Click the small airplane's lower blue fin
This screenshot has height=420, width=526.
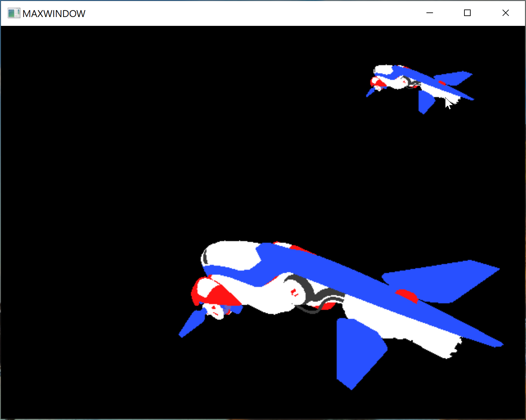425,101
